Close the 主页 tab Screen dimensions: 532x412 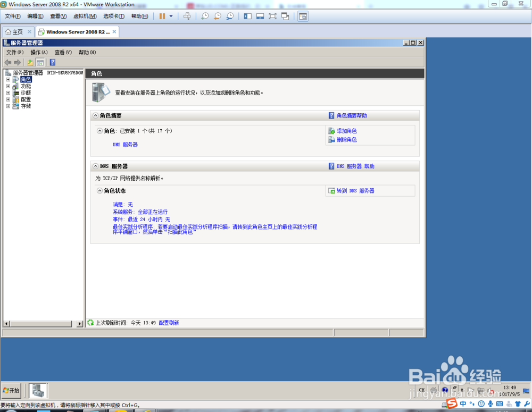click(29, 31)
